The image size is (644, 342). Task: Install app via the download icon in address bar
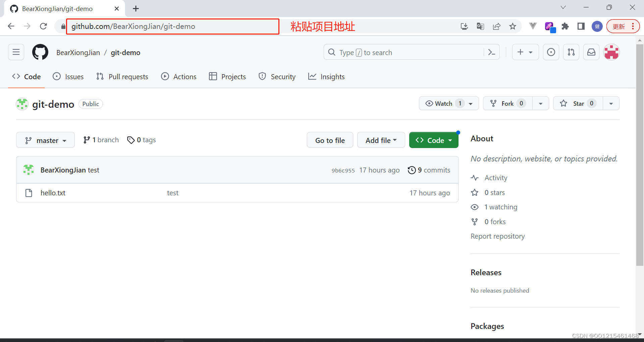464,26
